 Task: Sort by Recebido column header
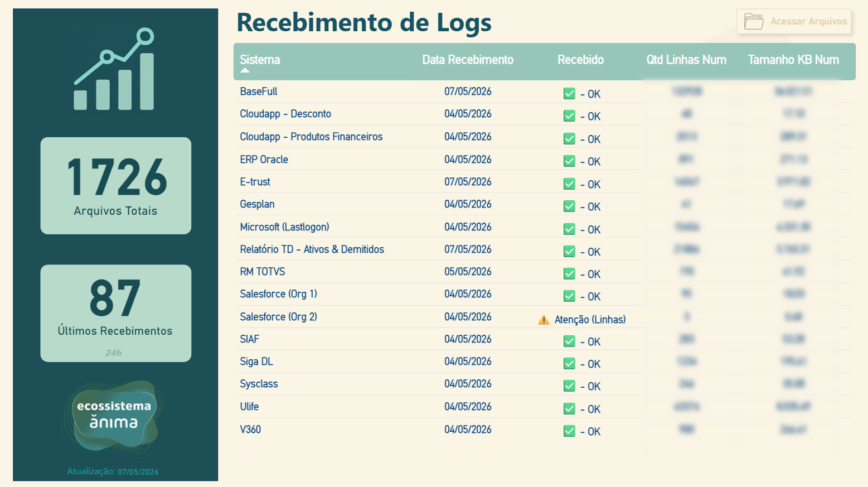(x=580, y=60)
